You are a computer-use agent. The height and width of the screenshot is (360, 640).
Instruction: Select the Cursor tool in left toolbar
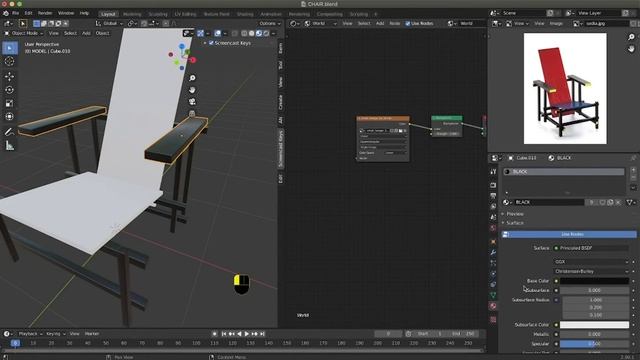click(10, 61)
